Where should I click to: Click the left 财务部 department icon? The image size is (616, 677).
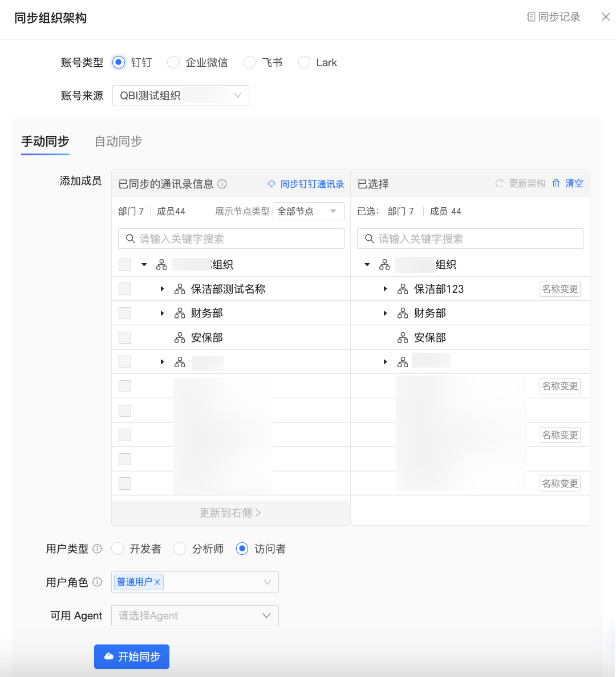pyautogui.click(x=180, y=313)
